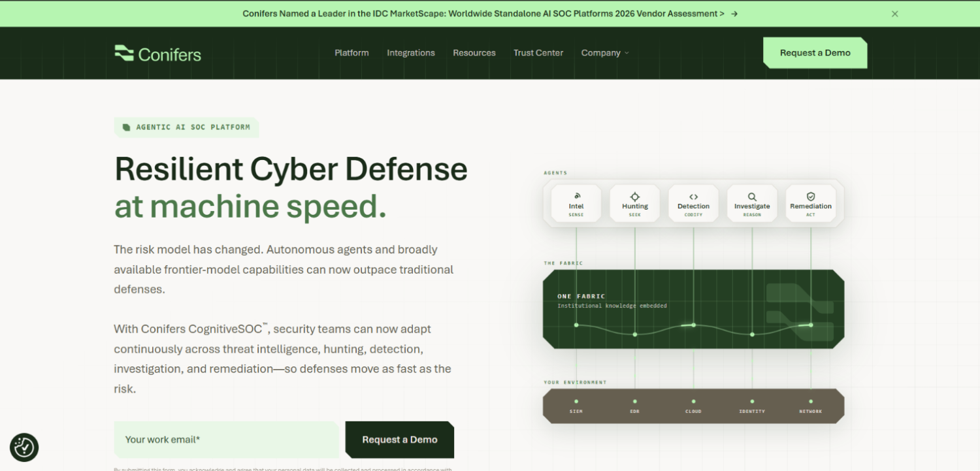The width and height of the screenshot is (980, 471).
Task: Click the 'AGENTS' label above cards
Action: (555, 173)
